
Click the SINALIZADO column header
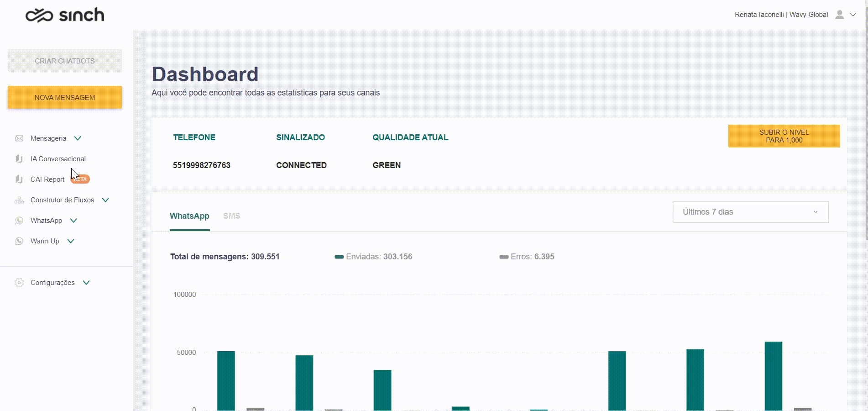click(300, 137)
